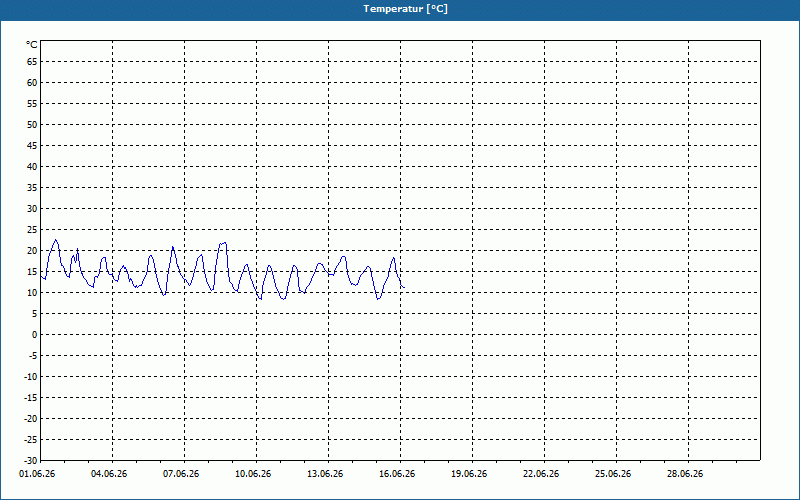Screen dimensions: 800x500
Task: Click the -25 y-axis label
Action: click(x=31, y=440)
